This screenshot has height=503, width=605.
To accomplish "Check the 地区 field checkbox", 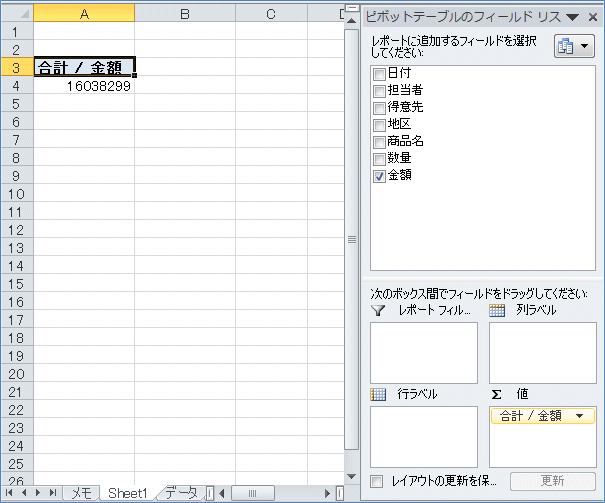I will 379,125.
